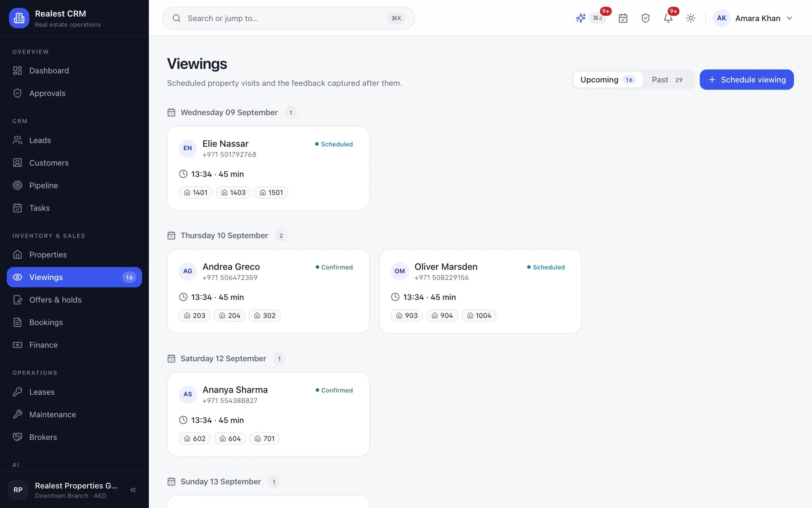
Task: Click the Maintenance wrench icon
Action: click(x=17, y=415)
